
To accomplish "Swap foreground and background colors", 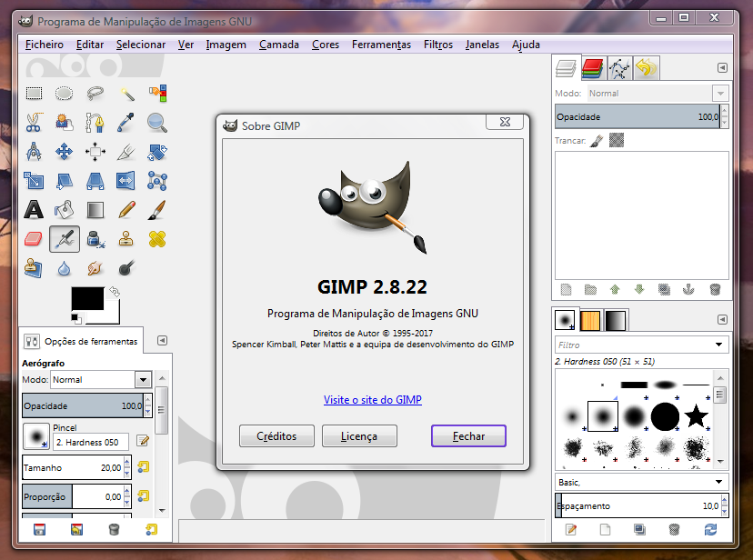I will 115,291.
